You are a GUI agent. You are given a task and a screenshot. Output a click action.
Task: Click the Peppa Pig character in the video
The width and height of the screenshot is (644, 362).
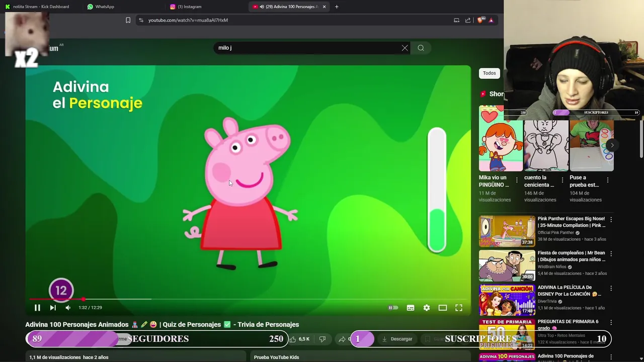[x=240, y=194]
